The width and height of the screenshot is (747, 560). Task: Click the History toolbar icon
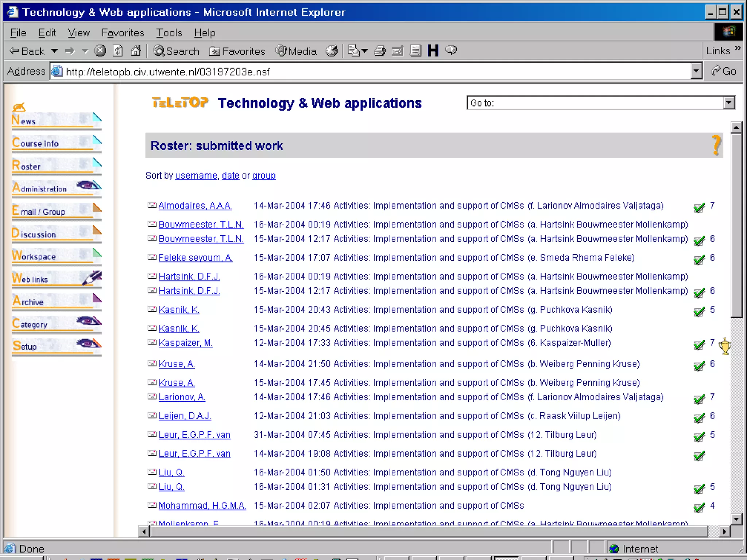point(331,51)
